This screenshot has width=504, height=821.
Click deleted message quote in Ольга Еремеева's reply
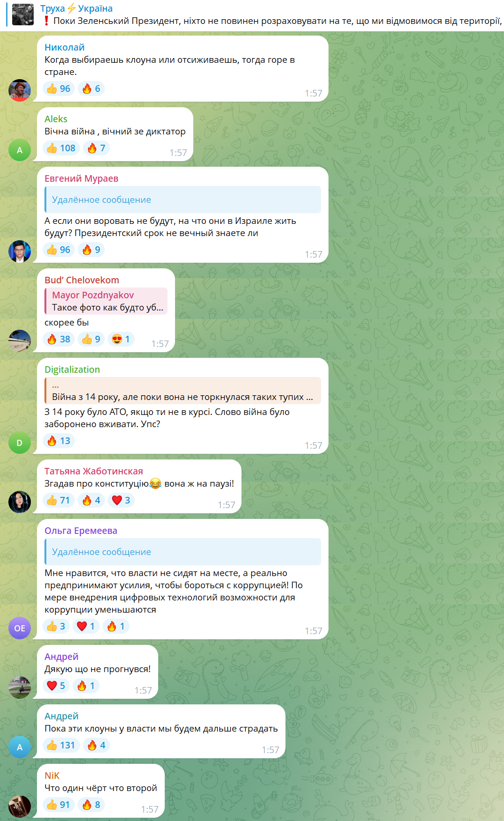click(x=183, y=552)
